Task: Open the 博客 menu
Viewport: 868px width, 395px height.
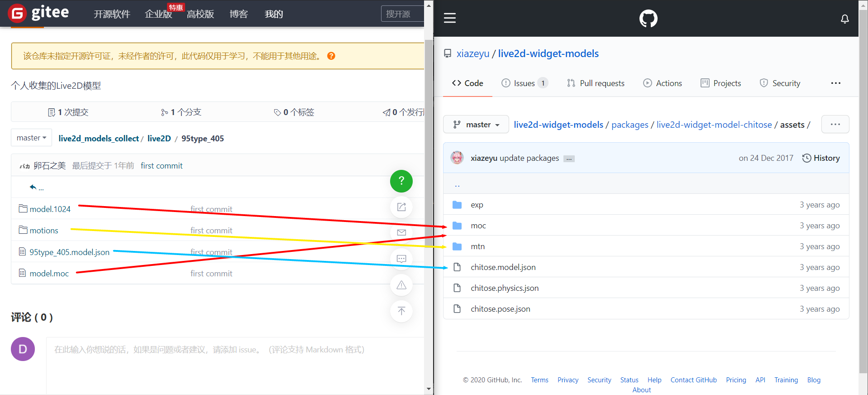Action: 238,14
